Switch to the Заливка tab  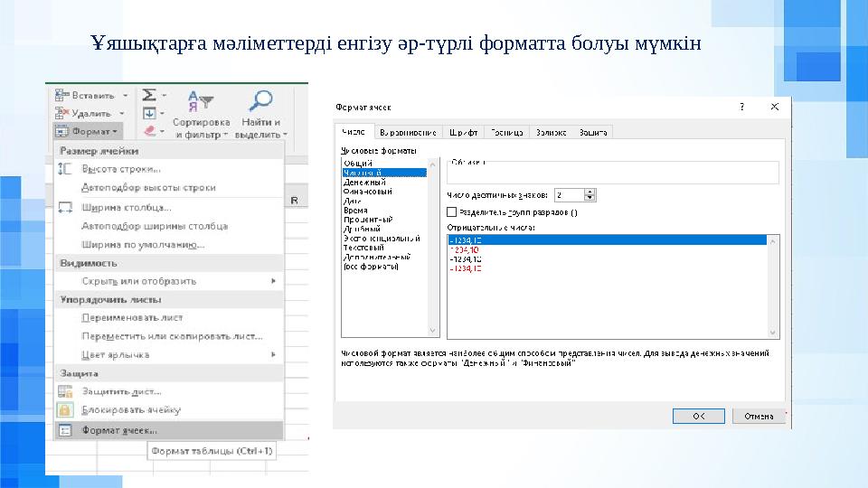pyautogui.click(x=551, y=132)
